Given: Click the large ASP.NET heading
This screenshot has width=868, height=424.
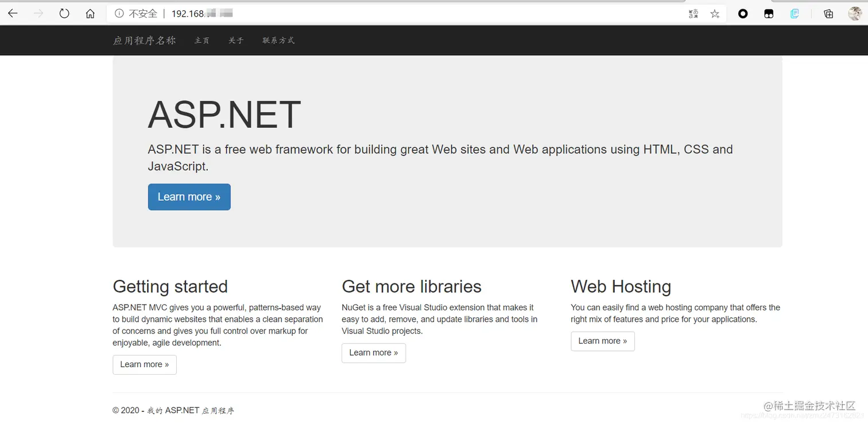Looking at the screenshot, I should [x=224, y=114].
